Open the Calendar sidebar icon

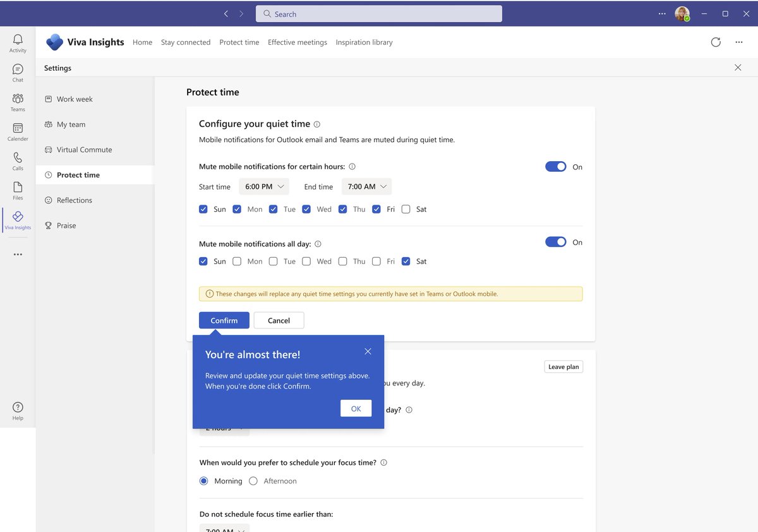pyautogui.click(x=18, y=132)
